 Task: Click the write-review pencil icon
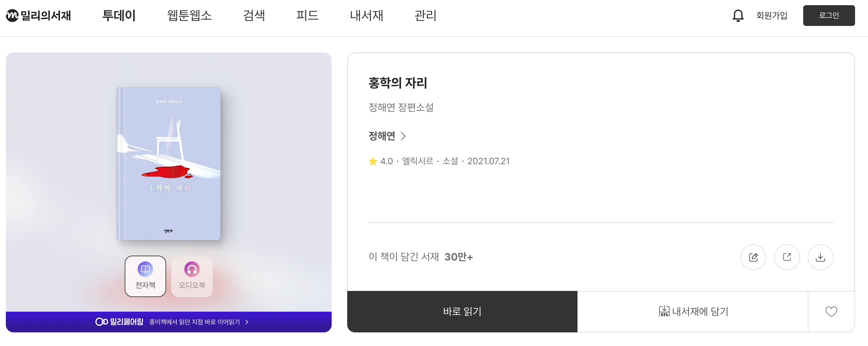(754, 257)
